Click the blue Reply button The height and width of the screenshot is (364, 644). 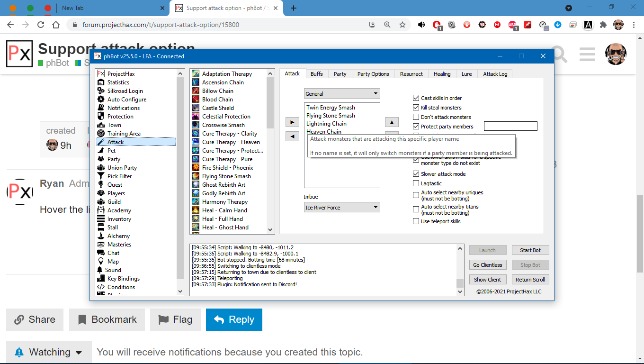click(234, 320)
